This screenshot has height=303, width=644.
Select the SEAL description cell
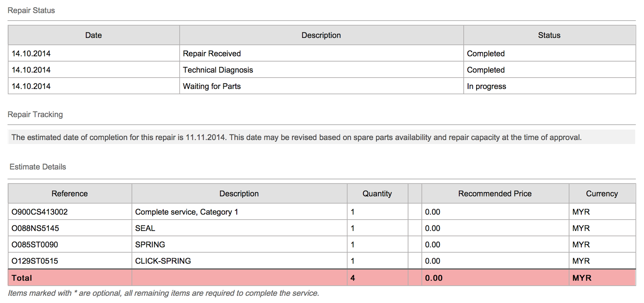click(x=145, y=229)
